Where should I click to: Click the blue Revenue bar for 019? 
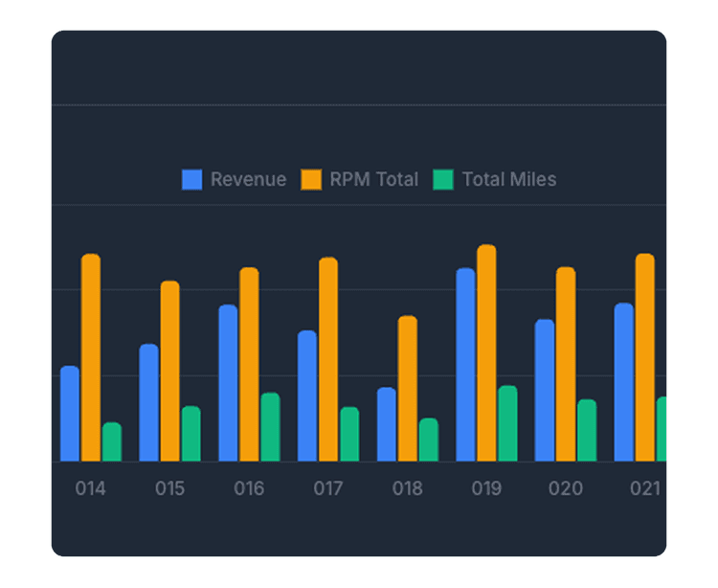coord(465,365)
